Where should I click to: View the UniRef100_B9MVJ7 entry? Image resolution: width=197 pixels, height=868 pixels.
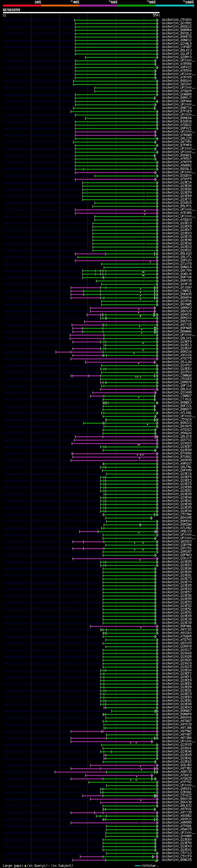(x=176, y=98)
